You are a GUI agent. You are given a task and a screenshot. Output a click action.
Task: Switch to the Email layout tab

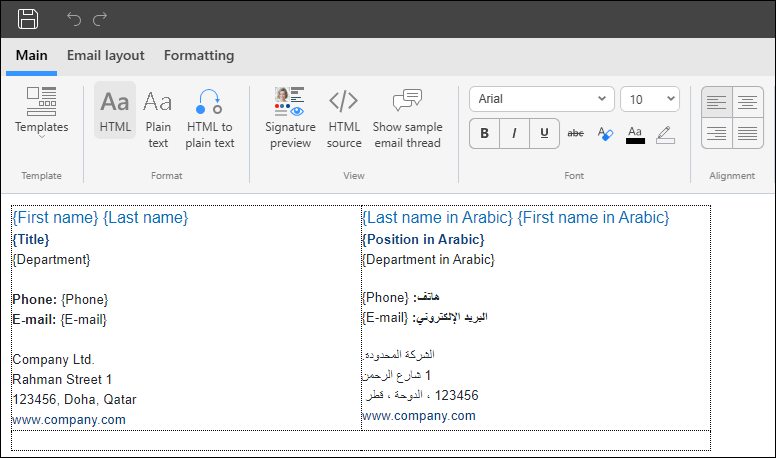tap(105, 55)
